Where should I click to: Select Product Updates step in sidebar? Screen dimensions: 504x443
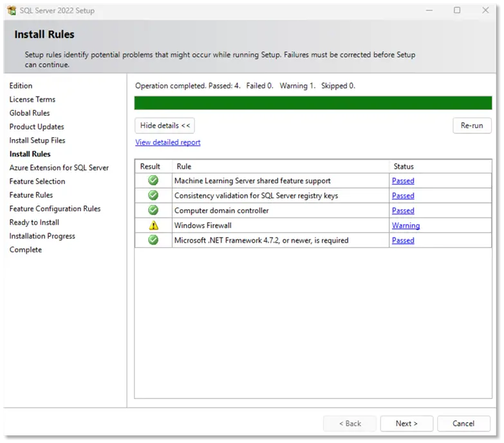[x=37, y=127]
